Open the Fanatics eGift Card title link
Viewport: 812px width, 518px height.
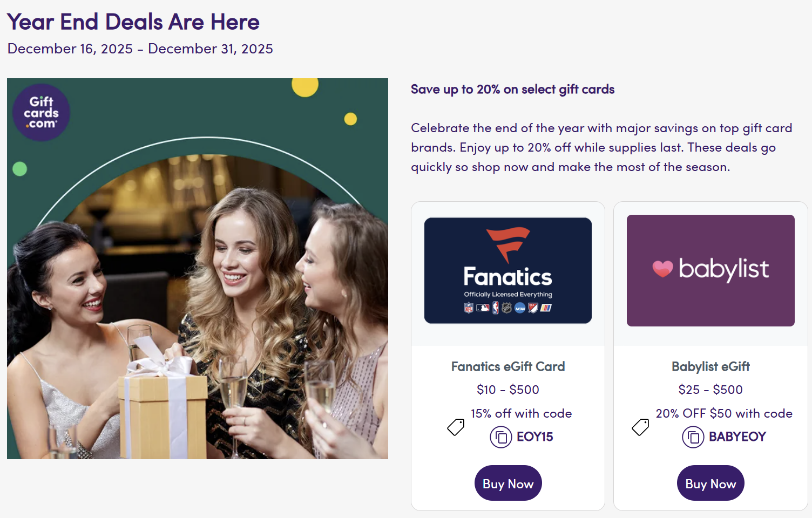[507, 367]
